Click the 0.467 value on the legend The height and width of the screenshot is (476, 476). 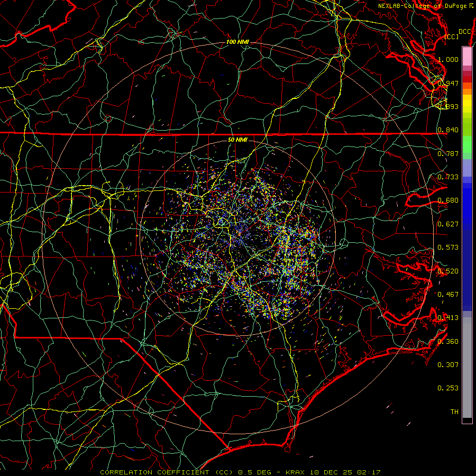pos(448,295)
